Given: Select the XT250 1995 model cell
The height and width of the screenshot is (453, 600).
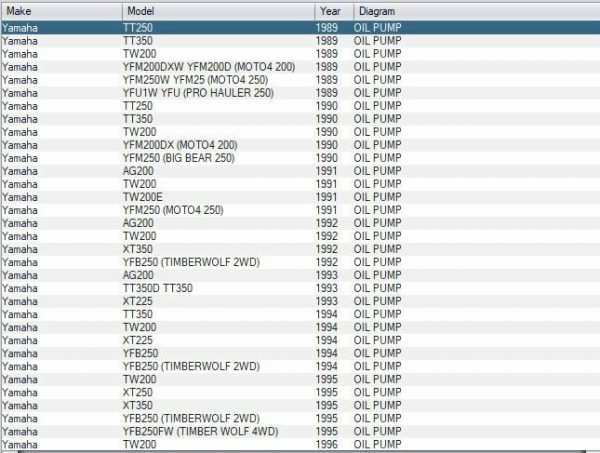Looking at the screenshot, I should click(x=138, y=392).
